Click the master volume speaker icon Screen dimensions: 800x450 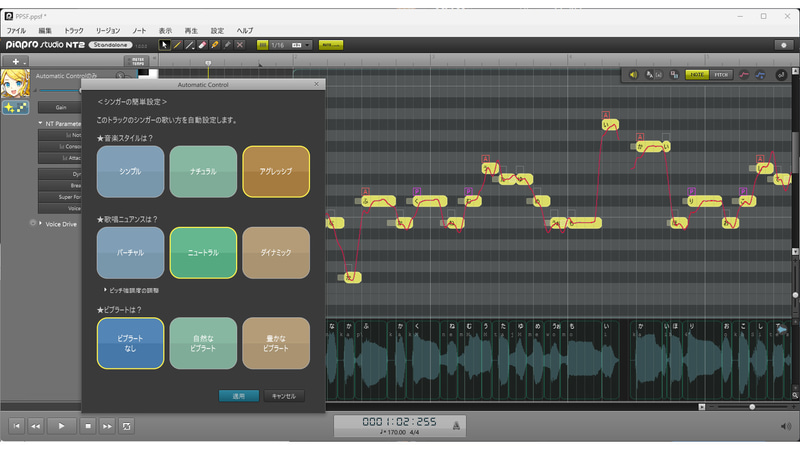pos(786,426)
